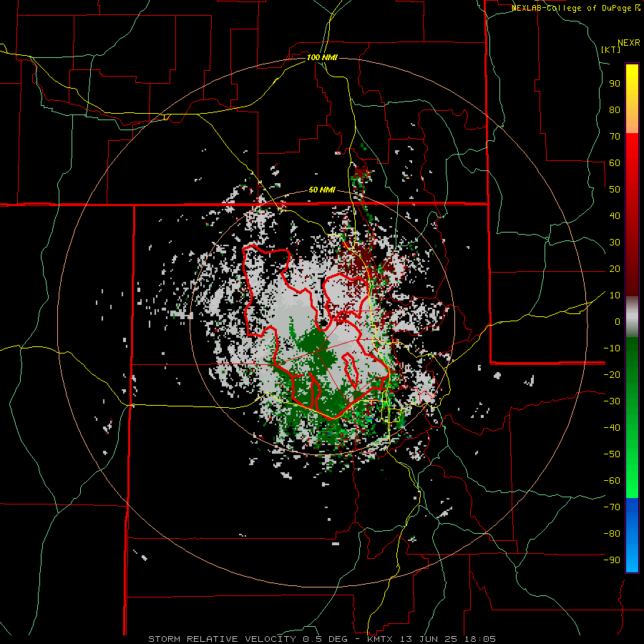Viewport: 644px width, 644px height.
Task: Click the "100 NMI" range ring label
Action: 322,57
